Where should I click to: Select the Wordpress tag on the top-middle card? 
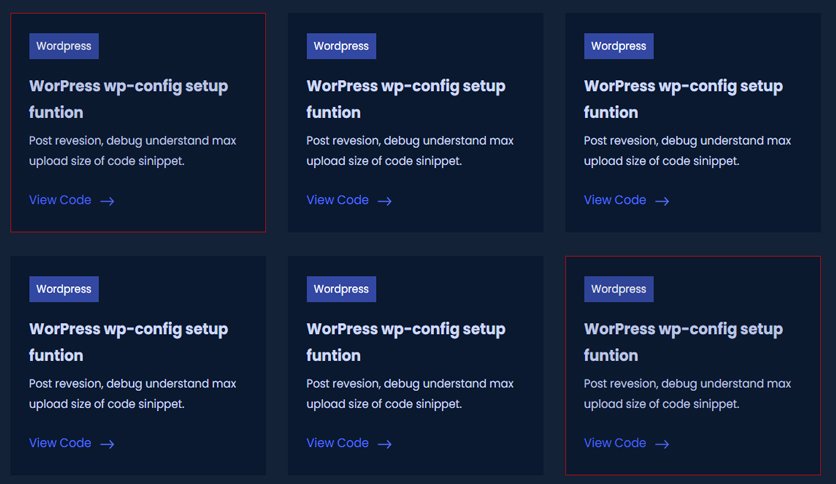(341, 46)
